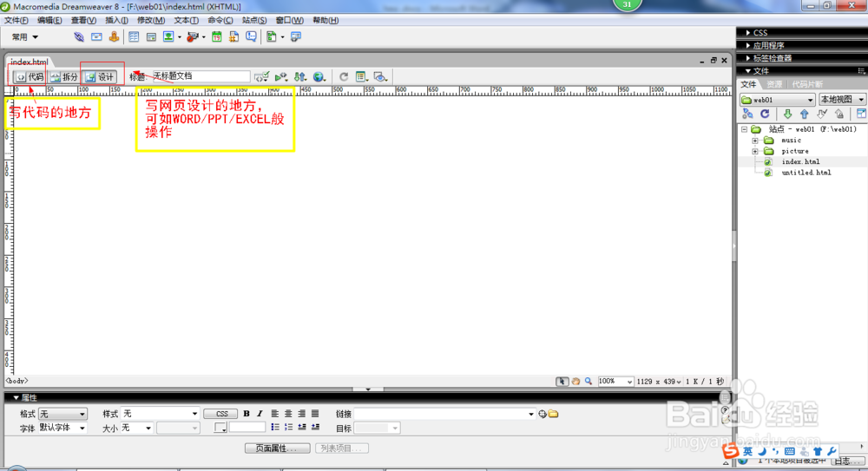Click the Refresh Design View icon
Screen dimensions: 868x471
(x=344, y=77)
